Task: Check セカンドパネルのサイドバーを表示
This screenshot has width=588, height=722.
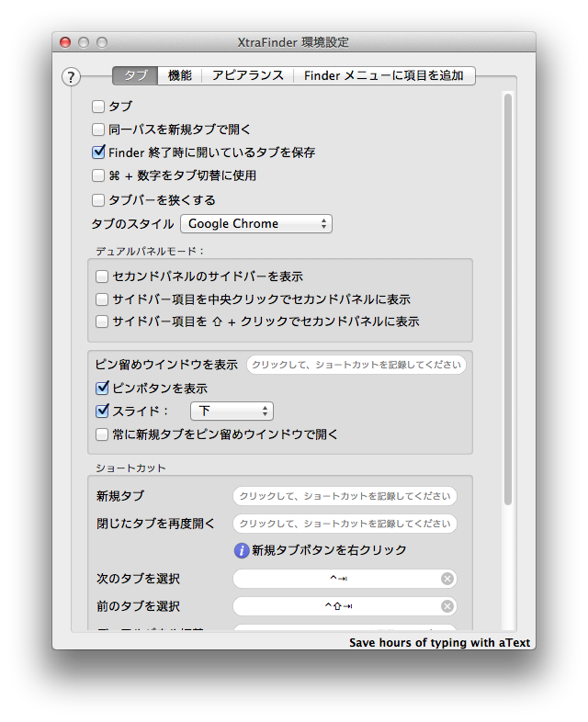Action: pyautogui.click(x=102, y=276)
